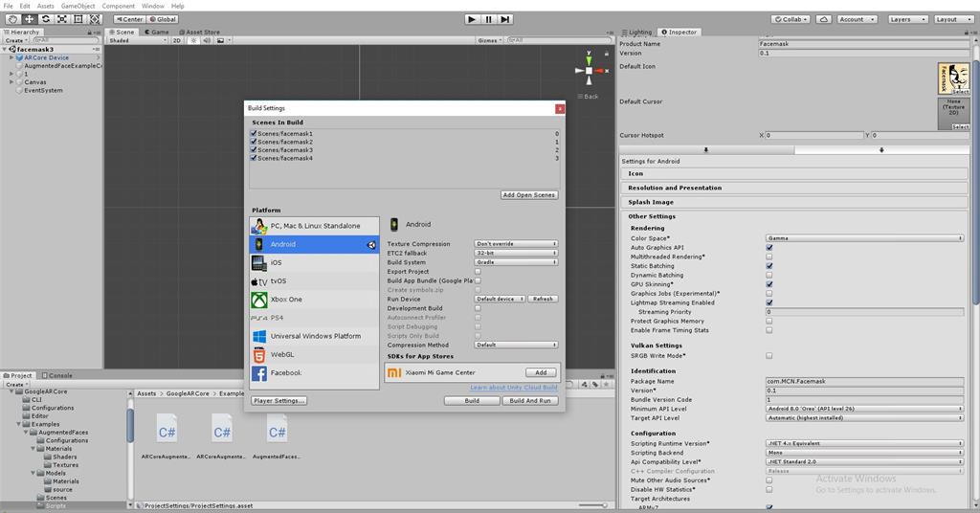Viewport: 980px width, 513px height.
Task: Open ETC2 fallback dropdown
Action: pyautogui.click(x=516, y=253)
